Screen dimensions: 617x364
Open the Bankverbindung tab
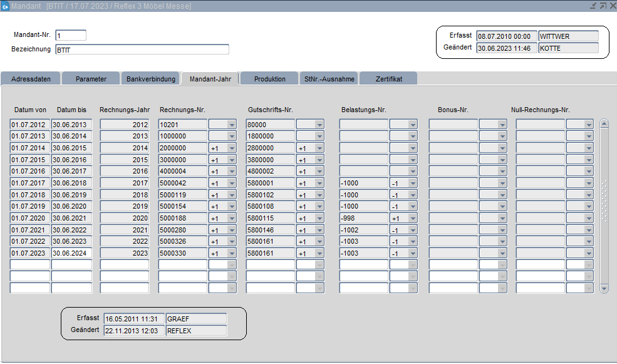pyautogui.click(x=150, y=79)
